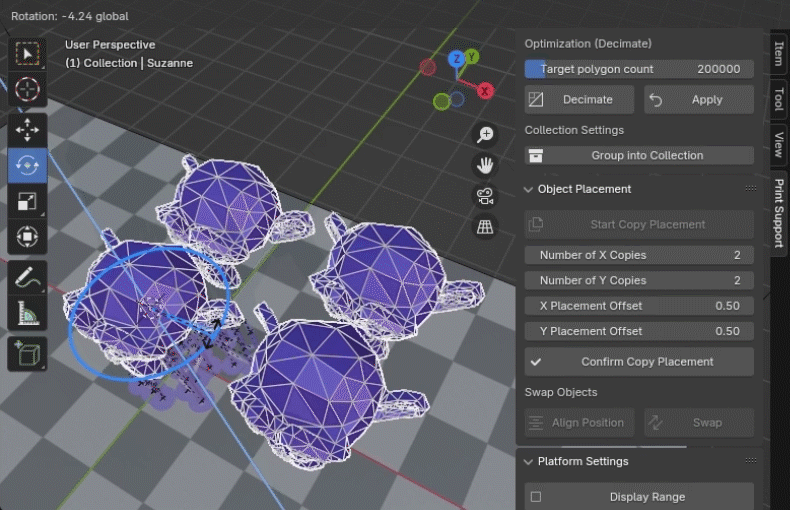Pick the Scale tool
The image size is (790, 510).
(27, 201)
